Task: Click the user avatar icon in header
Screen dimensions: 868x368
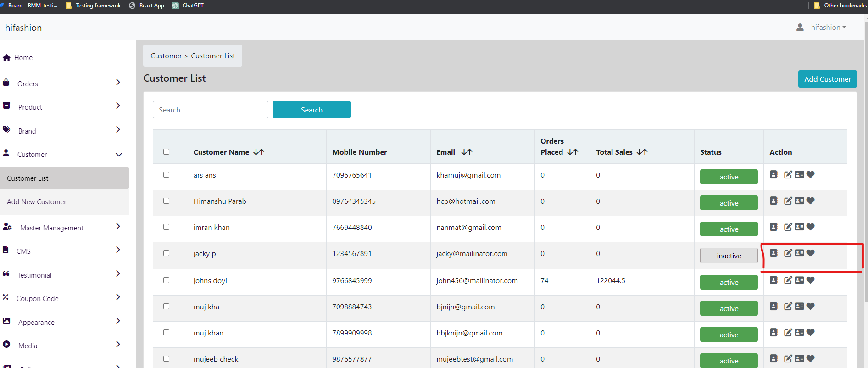Action: click(x=800, y=28)
